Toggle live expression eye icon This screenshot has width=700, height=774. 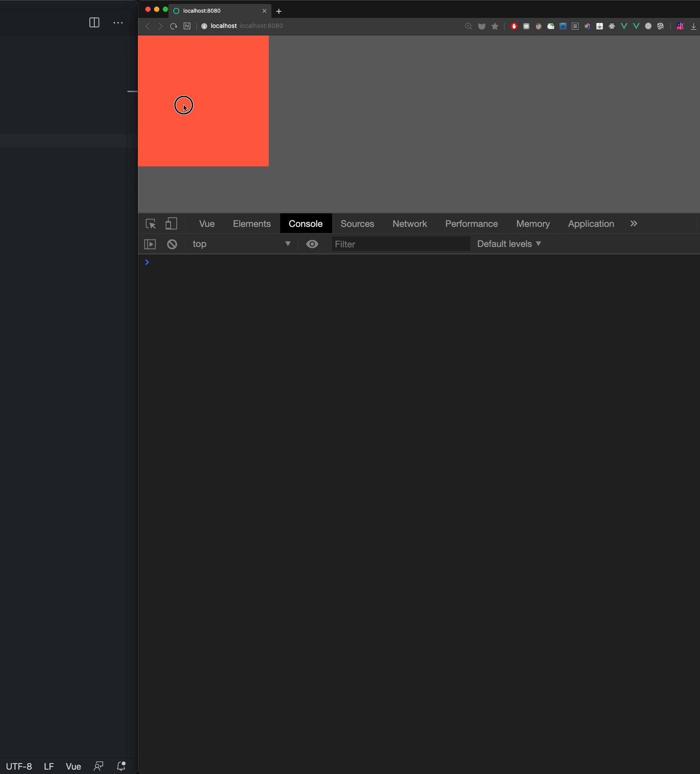[312, 244]
